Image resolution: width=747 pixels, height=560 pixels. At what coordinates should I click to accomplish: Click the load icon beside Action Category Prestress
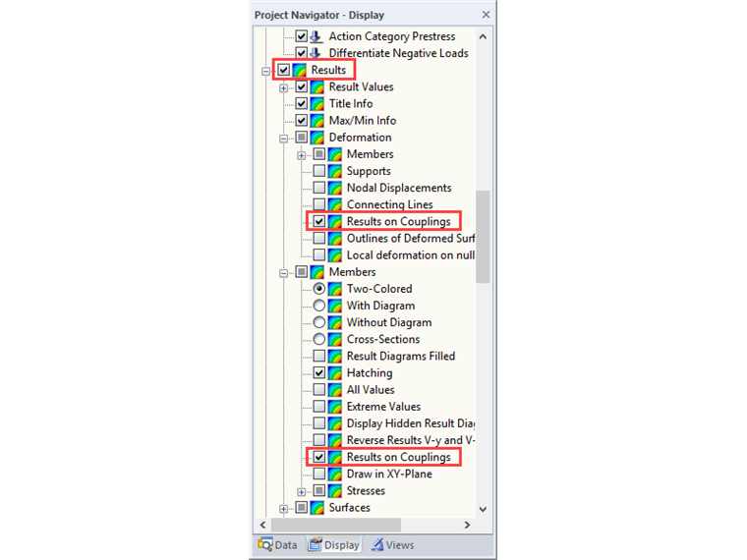[316, 36]
